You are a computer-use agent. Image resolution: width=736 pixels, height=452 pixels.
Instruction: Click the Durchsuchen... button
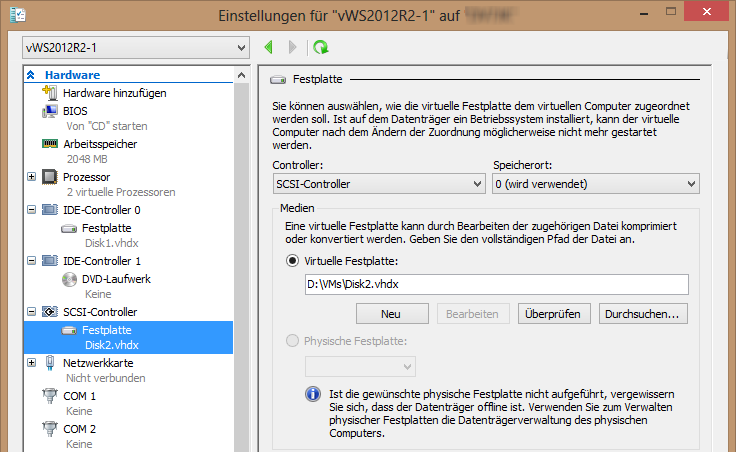point(643,314)
